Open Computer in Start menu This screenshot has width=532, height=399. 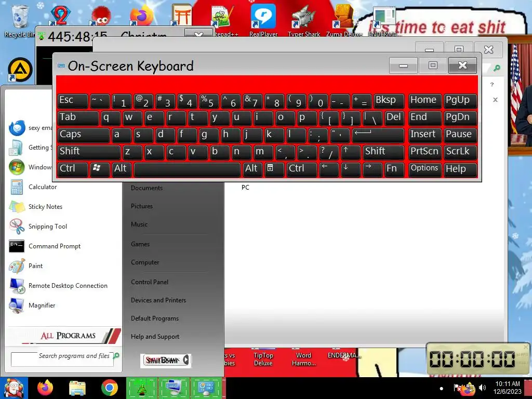point(145,262)
